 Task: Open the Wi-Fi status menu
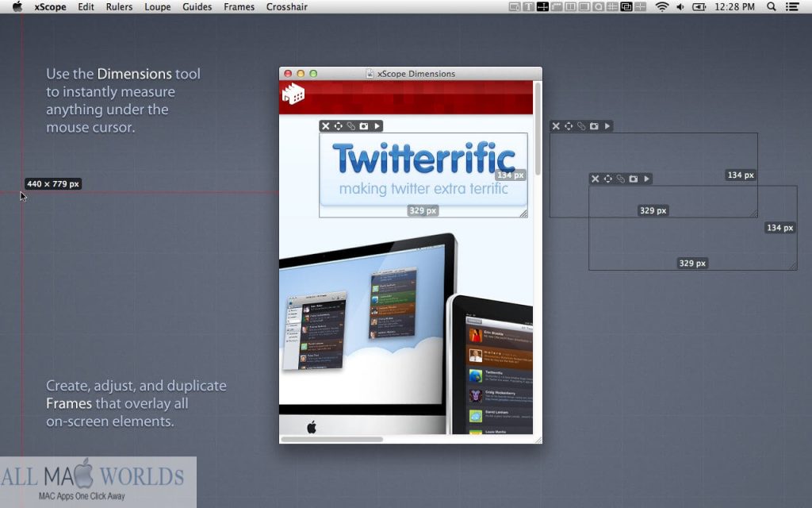[x=662, y=6]
